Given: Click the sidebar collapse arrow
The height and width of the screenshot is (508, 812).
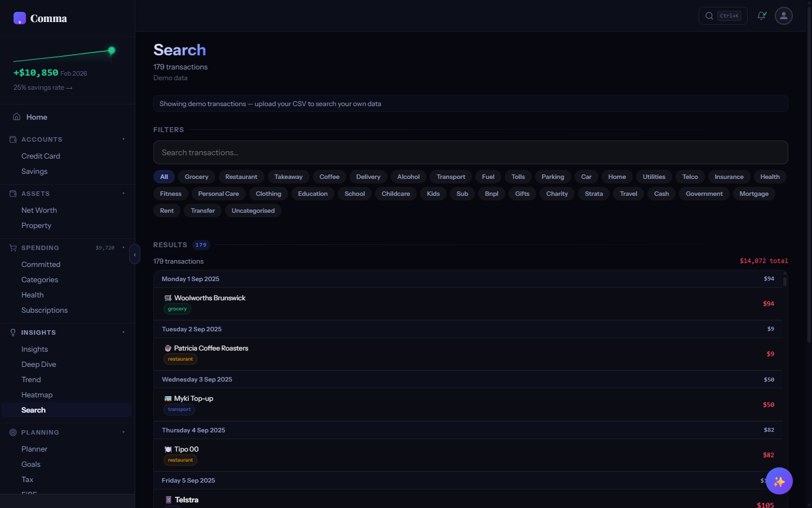Looking at the screenshot, I should [135, 254].
